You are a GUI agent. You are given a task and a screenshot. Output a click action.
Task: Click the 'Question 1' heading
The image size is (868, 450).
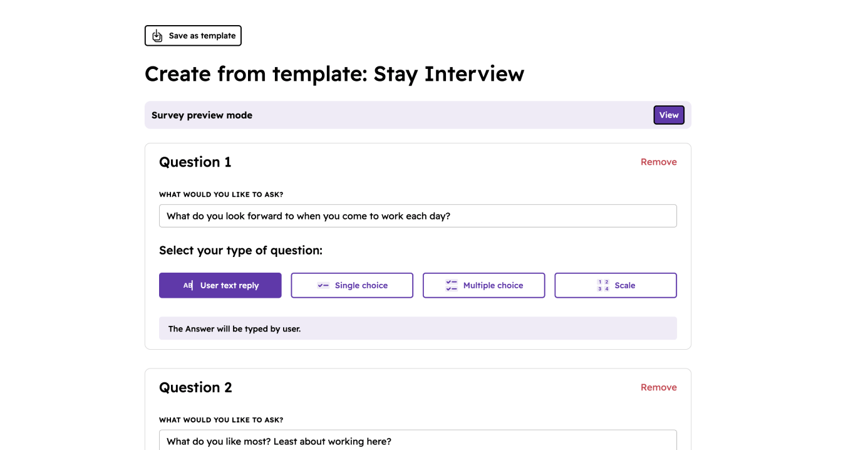(195, 162)
